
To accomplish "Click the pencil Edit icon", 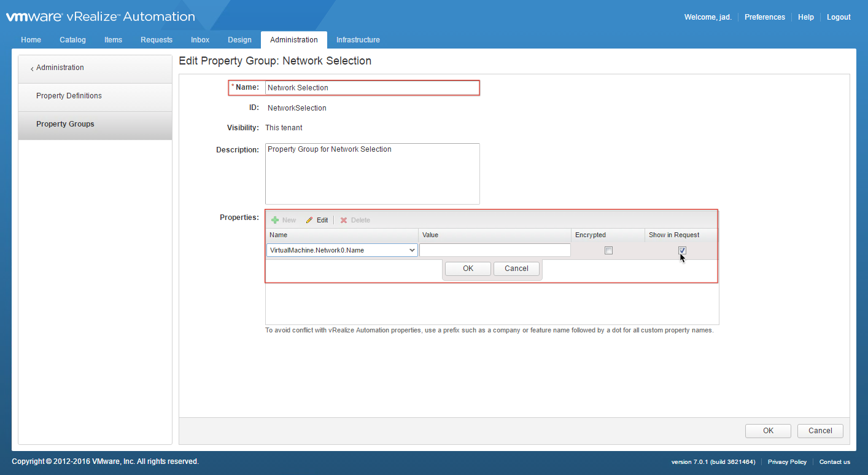I will click(x=309, y=220).
